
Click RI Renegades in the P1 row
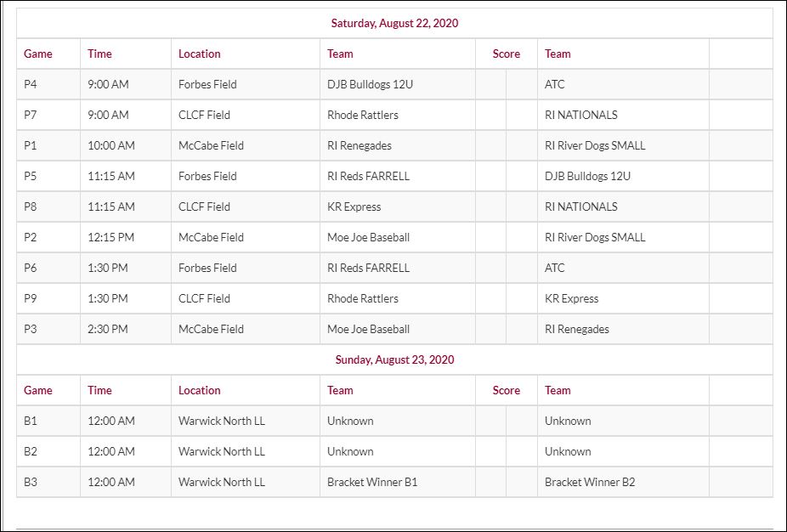click(359, 145)
